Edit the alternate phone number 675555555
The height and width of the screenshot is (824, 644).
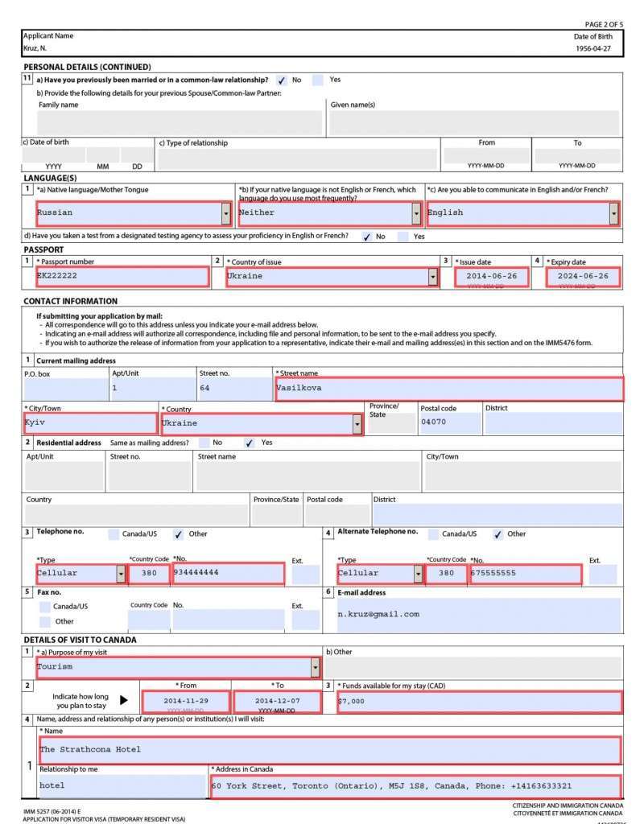click(x=526, y=574)
